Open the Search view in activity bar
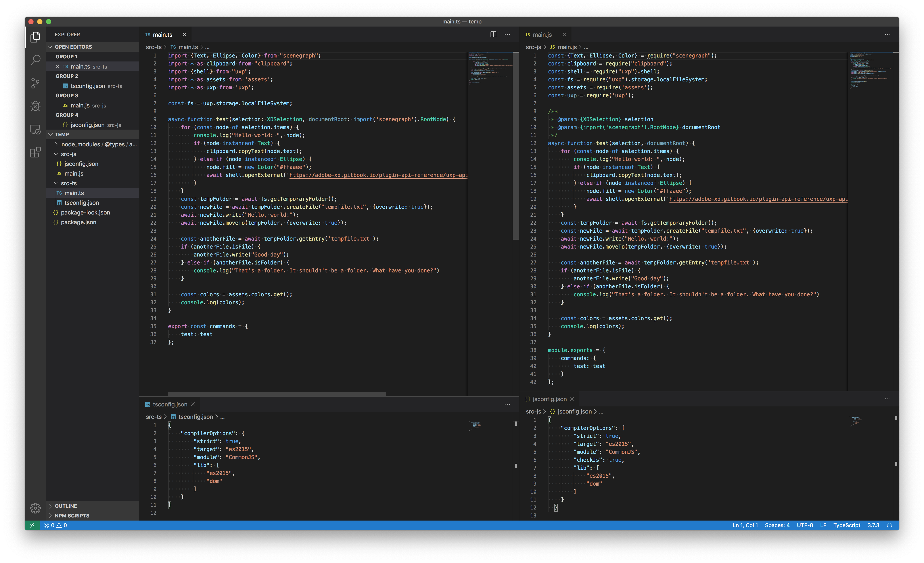The height and width of the screenshot is (563, 924). pos(35,60)
